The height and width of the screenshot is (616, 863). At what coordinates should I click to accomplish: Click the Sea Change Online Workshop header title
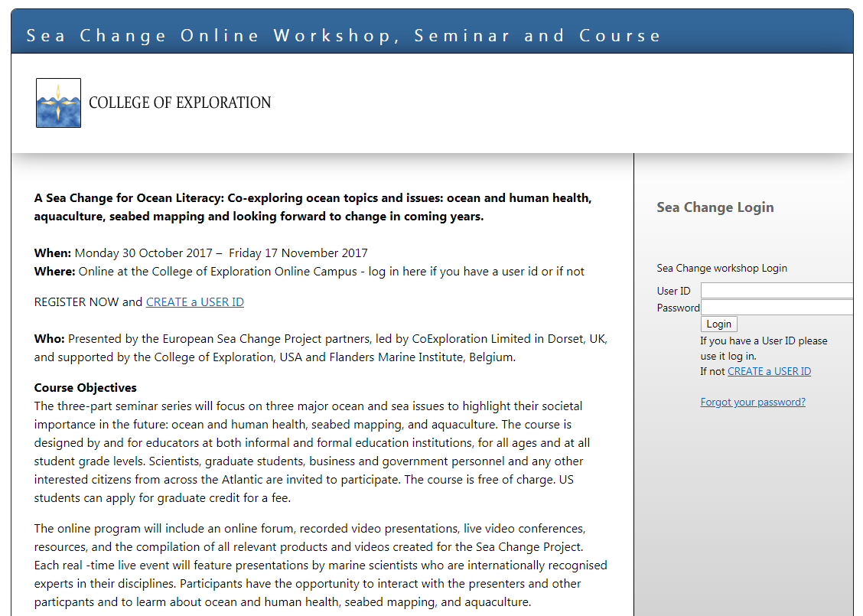pos(344,36)
